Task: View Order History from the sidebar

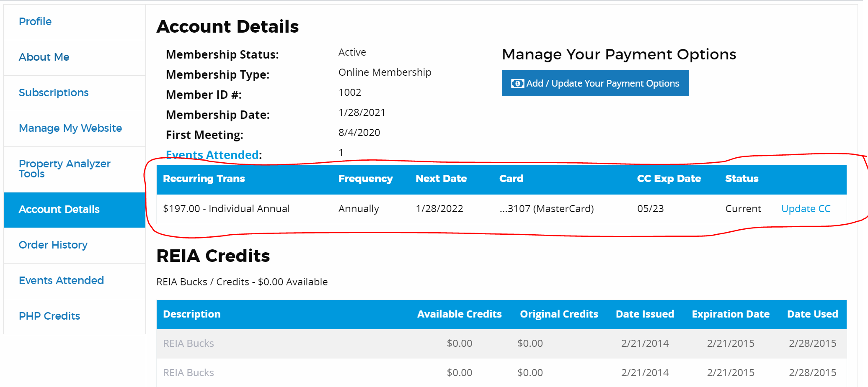Action: pyautogui.click(x=53, y=245)
